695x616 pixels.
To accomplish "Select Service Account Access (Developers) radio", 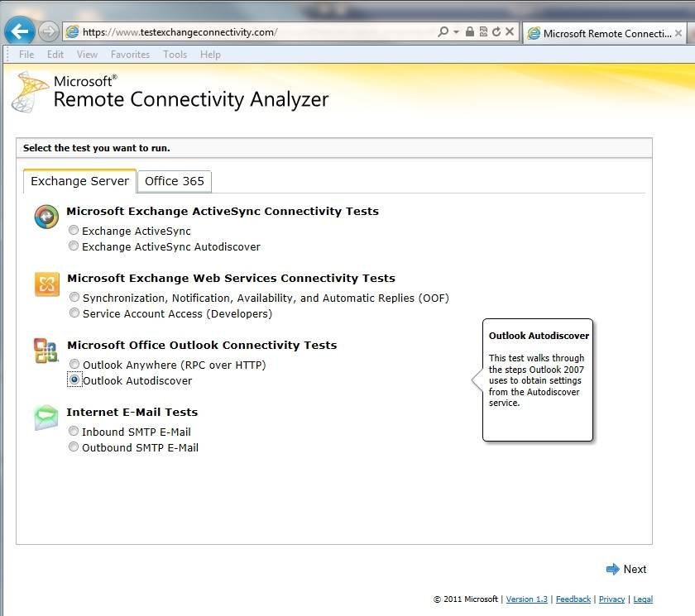I will (x=74, y=313).
